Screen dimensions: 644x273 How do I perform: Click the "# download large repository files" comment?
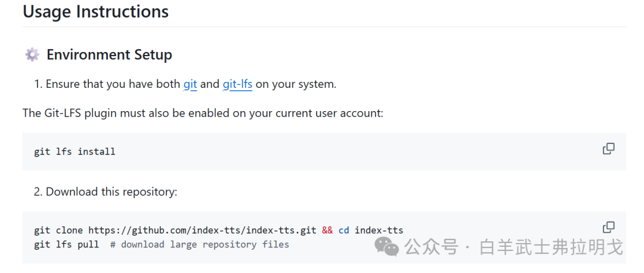[x=199, y=244]
